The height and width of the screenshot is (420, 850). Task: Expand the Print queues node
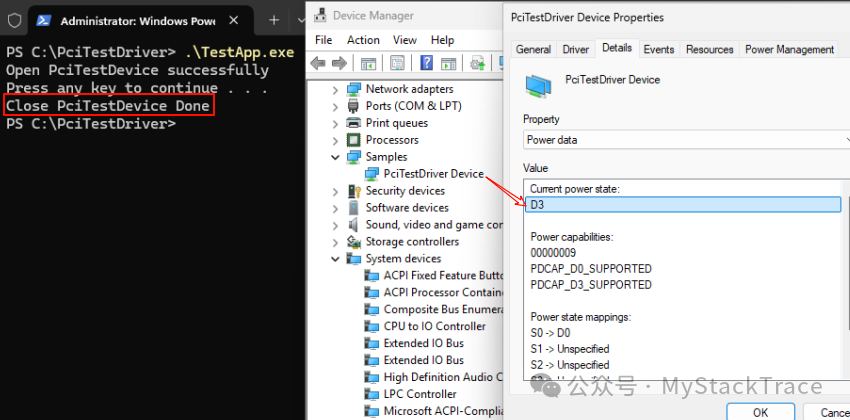(x=336, y=123)
